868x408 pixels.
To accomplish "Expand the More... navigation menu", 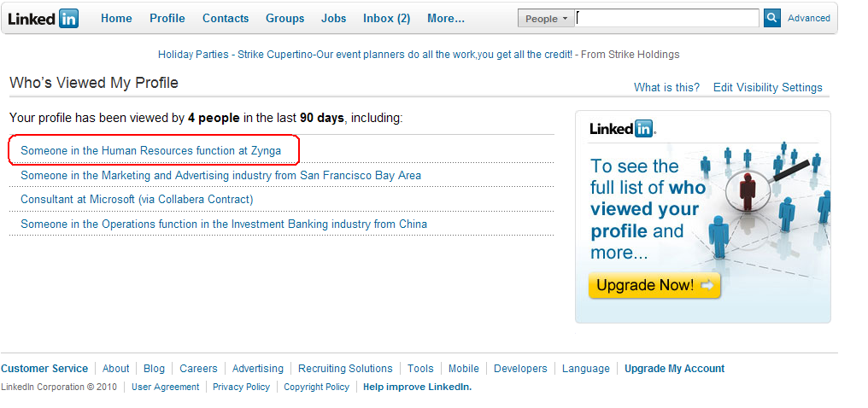I will point(446,18).
